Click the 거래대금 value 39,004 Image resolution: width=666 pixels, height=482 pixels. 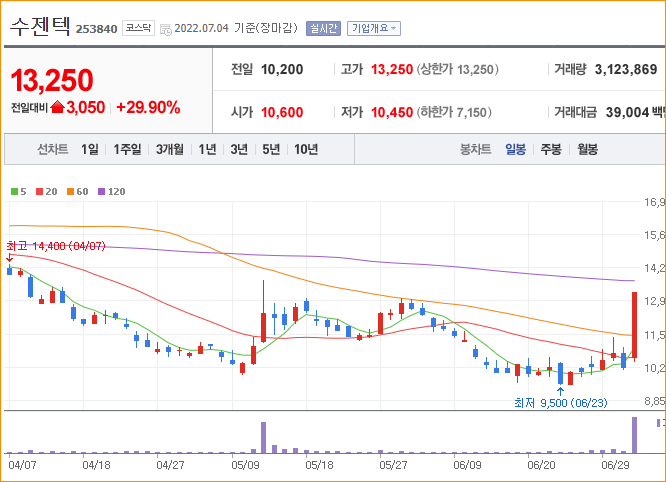627,112
